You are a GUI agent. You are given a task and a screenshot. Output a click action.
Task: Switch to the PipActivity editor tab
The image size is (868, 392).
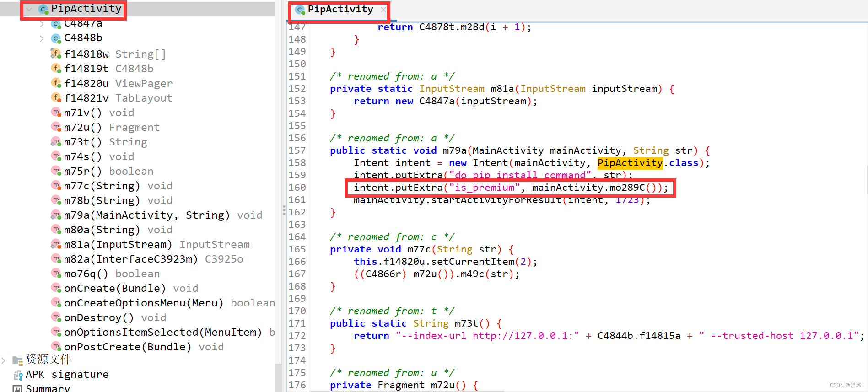pos(340,10)
